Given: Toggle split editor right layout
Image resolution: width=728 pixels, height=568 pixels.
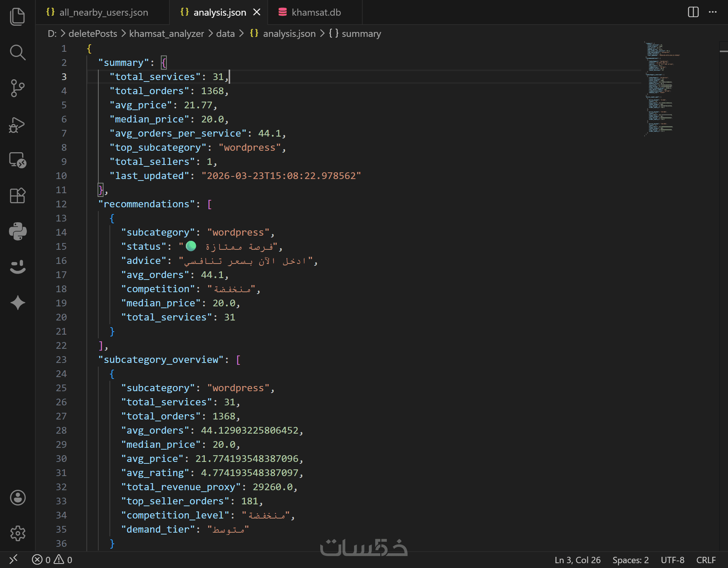Looking at the screenshot, I should click(x=693, y=12).
